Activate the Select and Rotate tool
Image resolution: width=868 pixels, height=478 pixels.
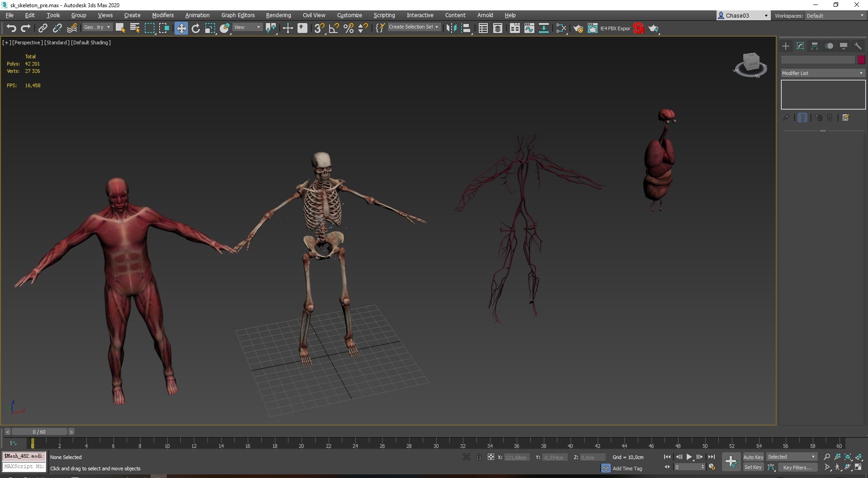tap(196, 28)
